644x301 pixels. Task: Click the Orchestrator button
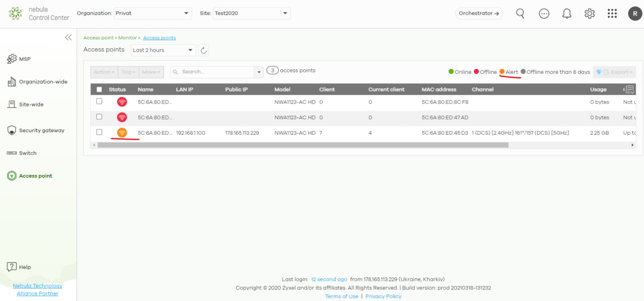479,14
